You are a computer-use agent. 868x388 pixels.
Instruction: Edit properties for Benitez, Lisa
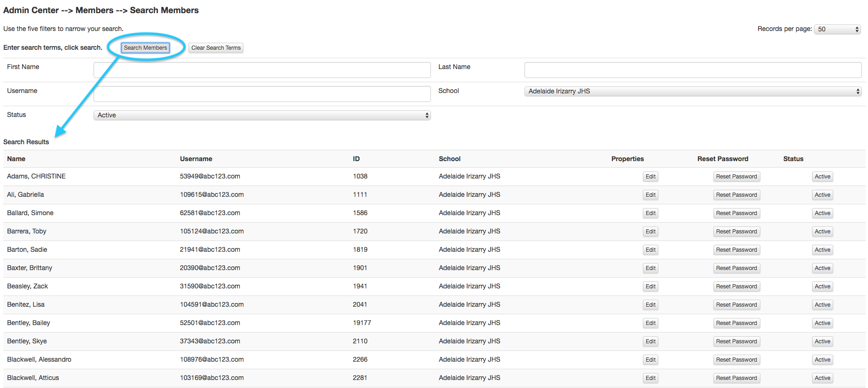click(650, 305)
